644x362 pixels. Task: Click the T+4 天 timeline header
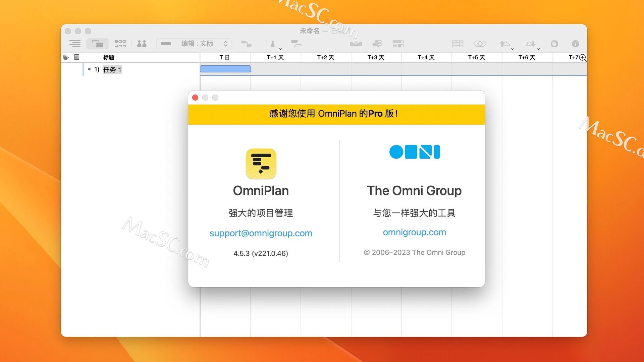click(x=426, y=57)
